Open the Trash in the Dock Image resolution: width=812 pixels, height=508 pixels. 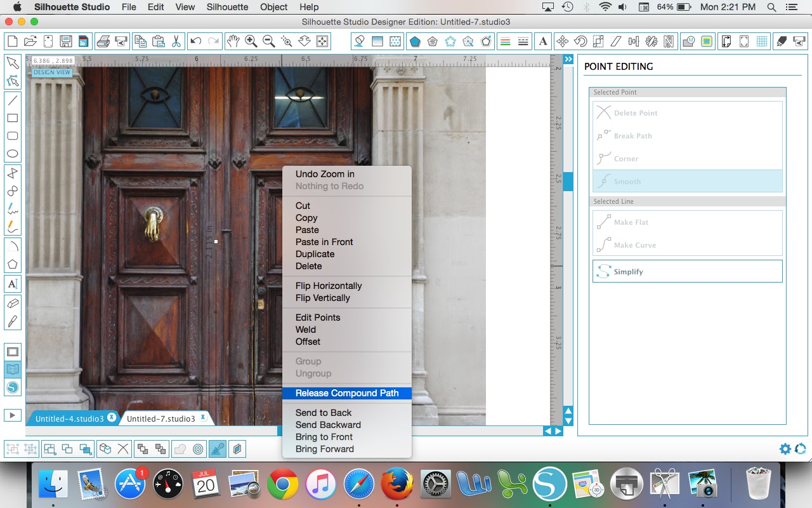pos(759,485)
